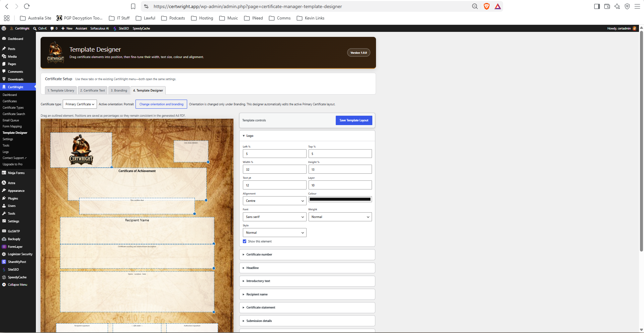Expand the Certificate number section
The width and height of the screenshot is (644, 333).
[x=307, y=255]
